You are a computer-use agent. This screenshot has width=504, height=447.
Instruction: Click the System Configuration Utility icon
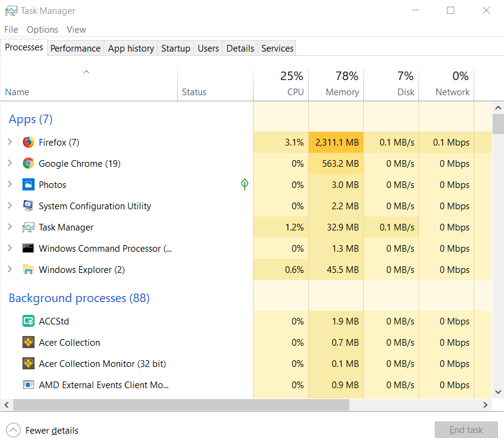(x=29, y=206)
